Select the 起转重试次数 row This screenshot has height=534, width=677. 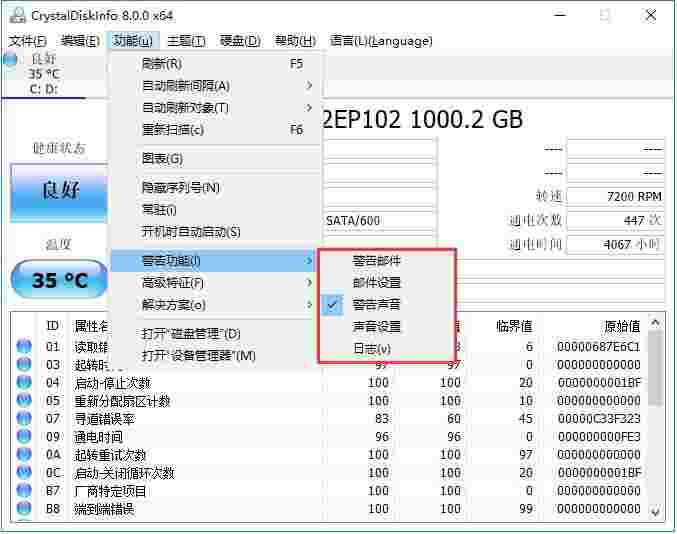click(330, 455)
